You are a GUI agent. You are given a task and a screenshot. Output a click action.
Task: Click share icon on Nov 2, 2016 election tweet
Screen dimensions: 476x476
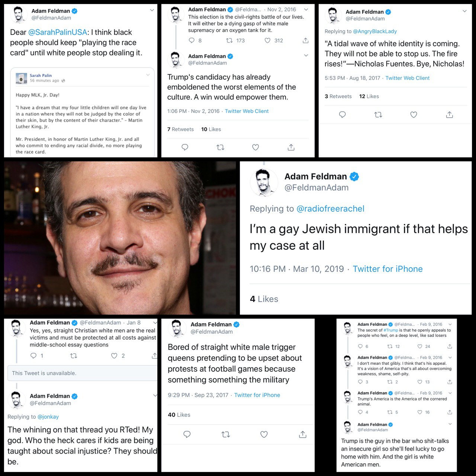coord(306,41)
